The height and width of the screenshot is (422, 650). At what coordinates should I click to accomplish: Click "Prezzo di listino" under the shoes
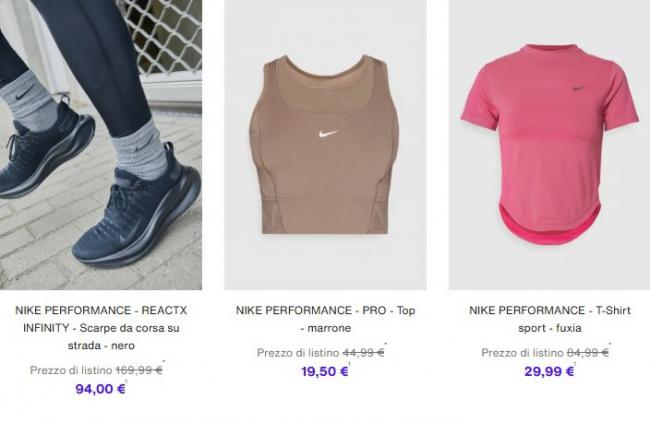(x=71, y=370)
